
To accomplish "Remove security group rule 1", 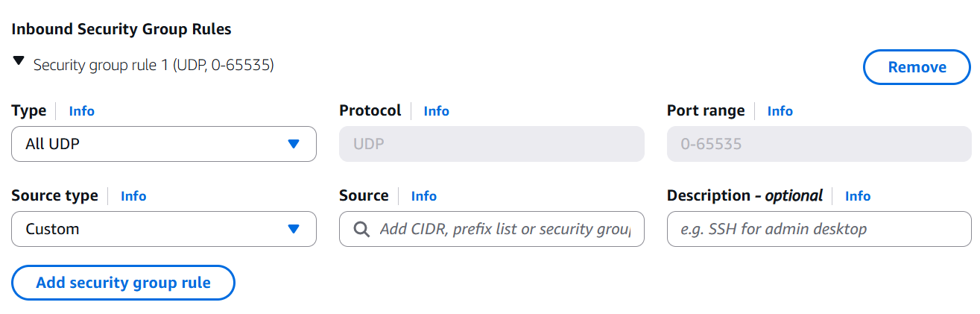I will click(917, 67).
